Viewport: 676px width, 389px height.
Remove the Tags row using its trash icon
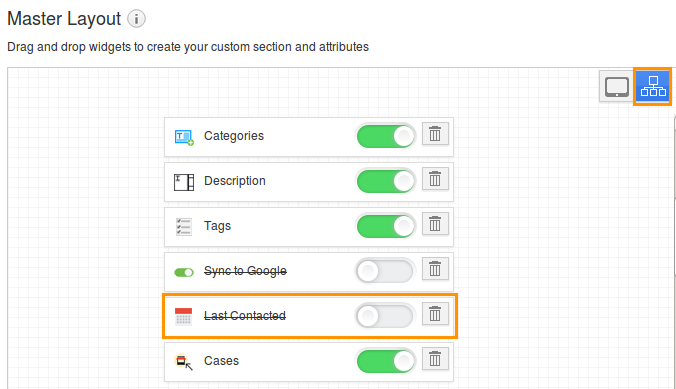[435, 224]
